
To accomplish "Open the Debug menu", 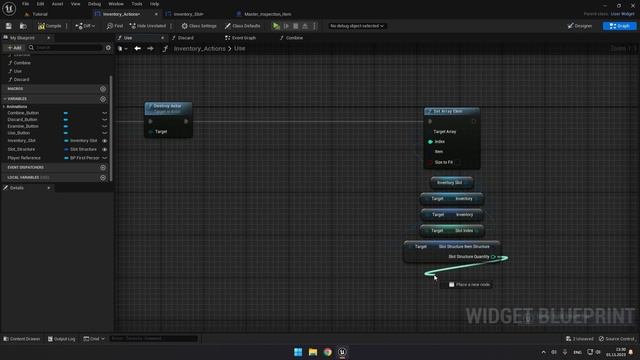I will pyautogui.click(x=94, y=4).
